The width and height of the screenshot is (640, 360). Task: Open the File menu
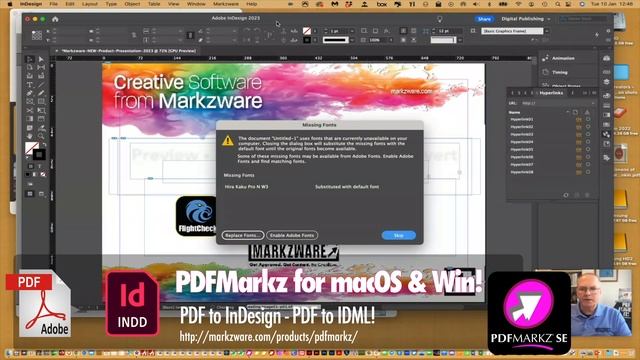click(53, 4)
